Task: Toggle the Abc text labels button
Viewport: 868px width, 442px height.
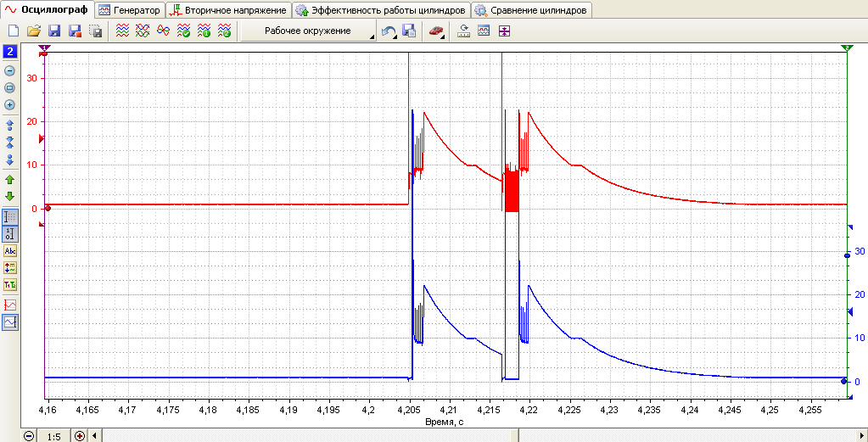Action: coord(10,251)
